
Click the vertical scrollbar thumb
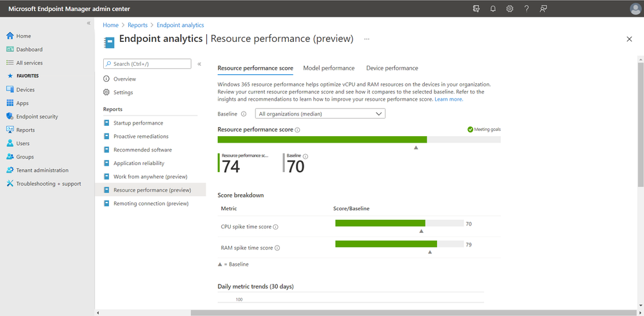pos(640,125)
